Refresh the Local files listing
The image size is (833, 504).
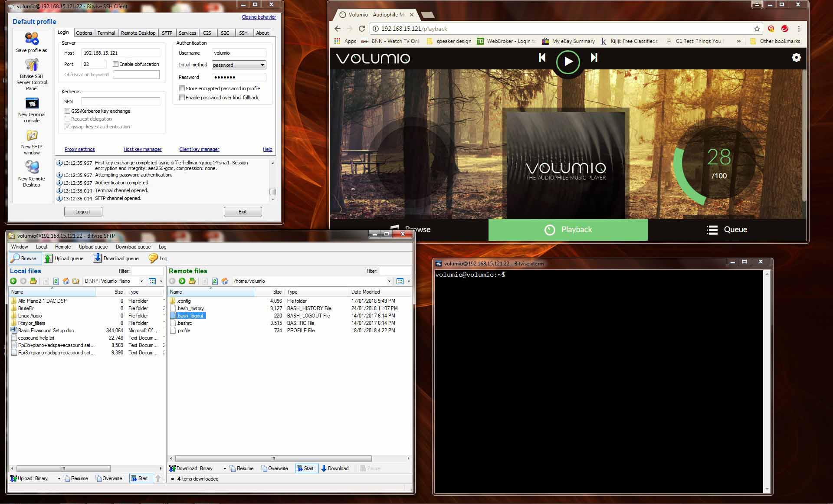point(56,281)
